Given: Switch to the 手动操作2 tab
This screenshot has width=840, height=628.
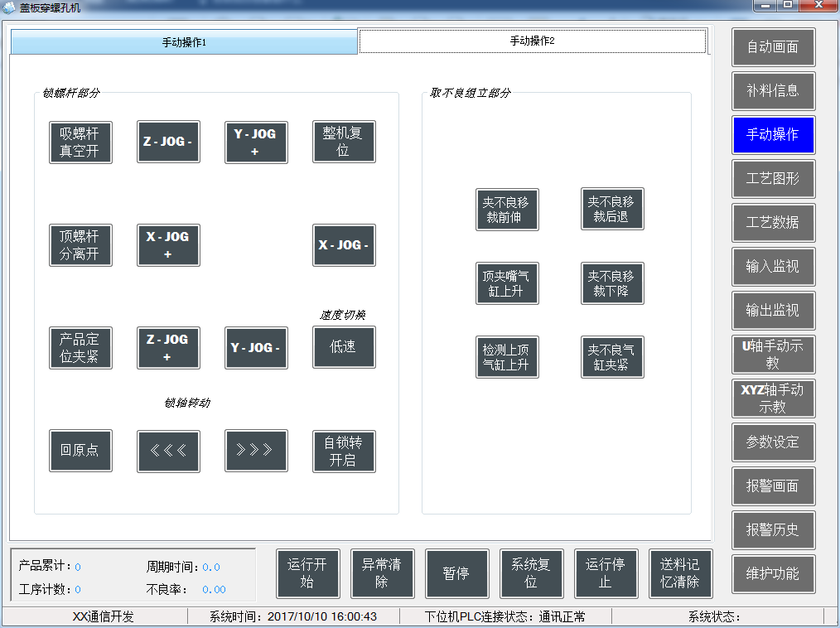Looking at the screenshot, I should pos(532,41).
